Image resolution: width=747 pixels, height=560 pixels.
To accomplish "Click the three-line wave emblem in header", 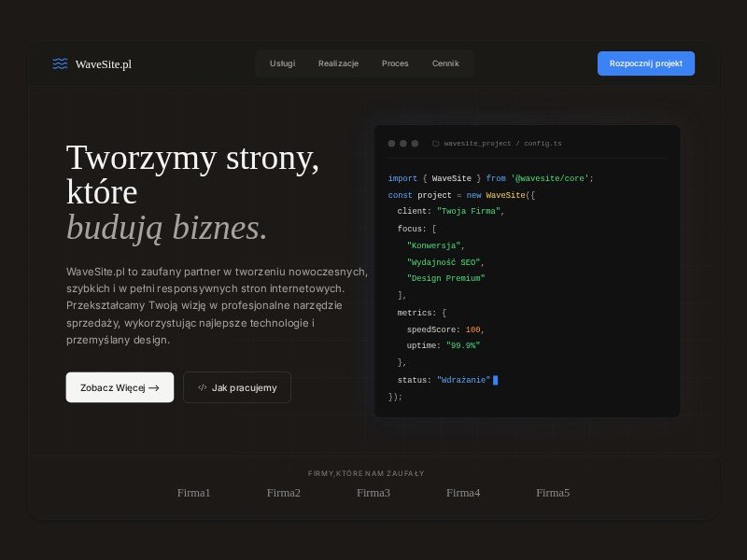I will (60, 63).
